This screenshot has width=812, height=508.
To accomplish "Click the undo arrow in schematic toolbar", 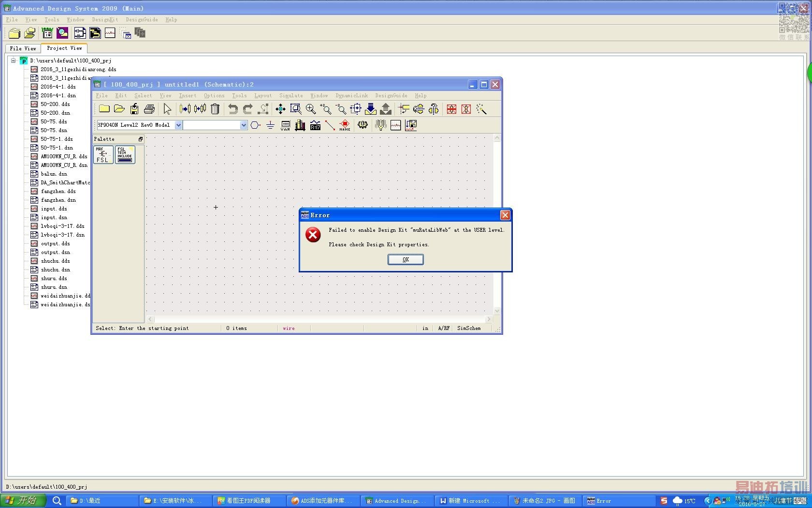I will pos(233,109).
